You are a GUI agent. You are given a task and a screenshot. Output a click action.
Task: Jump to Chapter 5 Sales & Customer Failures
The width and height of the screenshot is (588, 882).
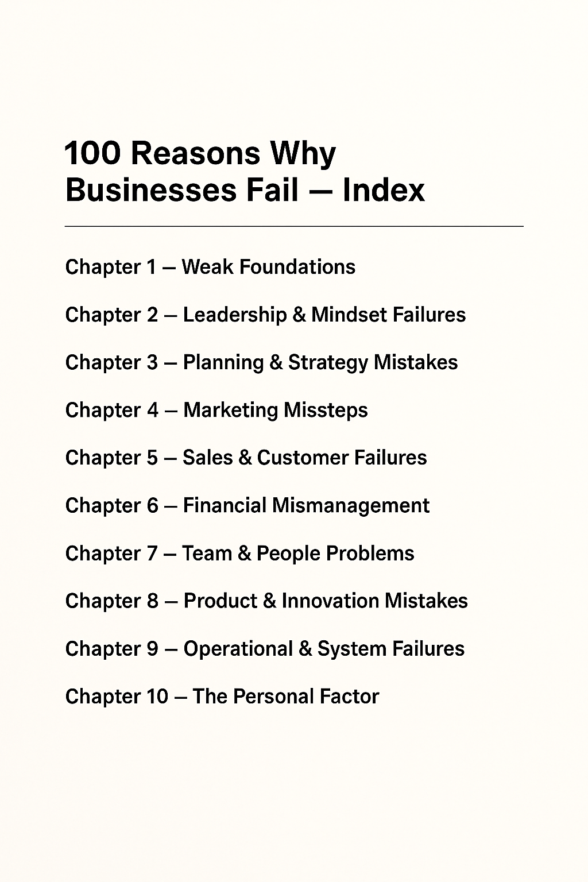(x=246, y=458)
